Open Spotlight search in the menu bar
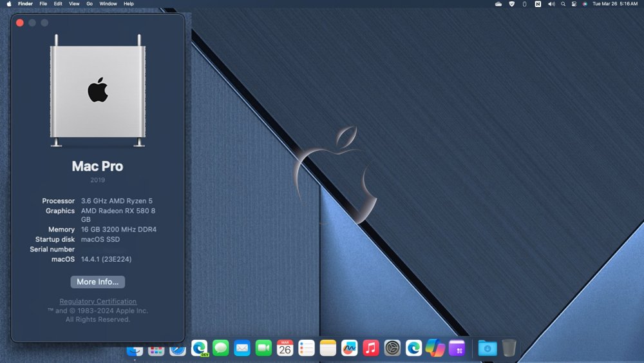This screenshot has width=644, height=363. point(563,4)
